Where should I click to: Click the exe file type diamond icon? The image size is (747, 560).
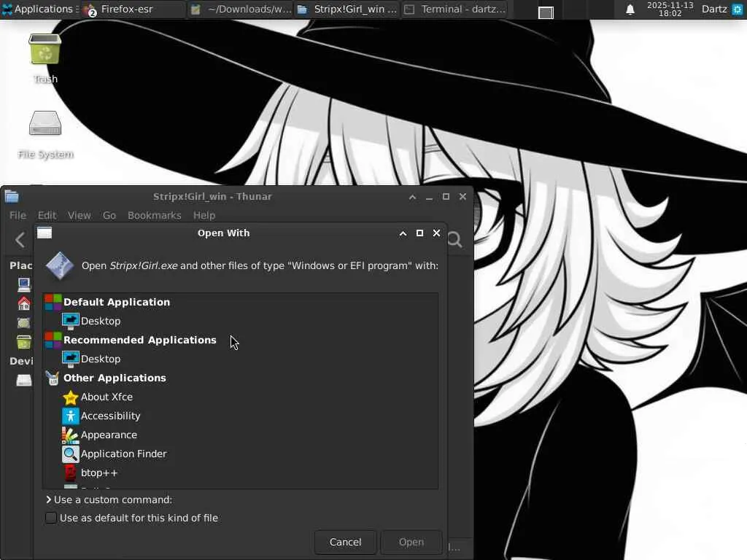point(60,265)
